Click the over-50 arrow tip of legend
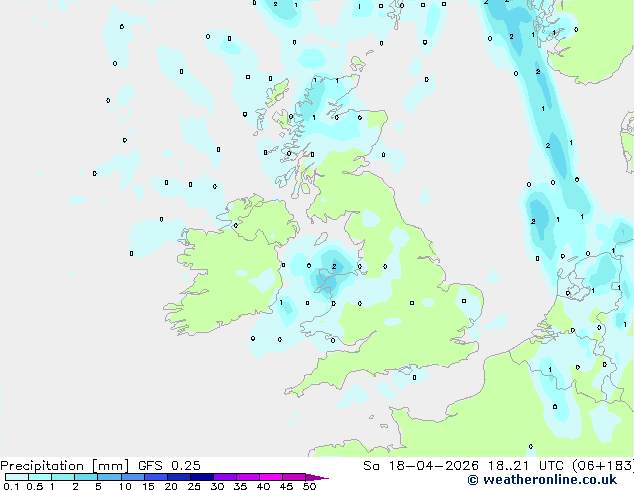This screenshot has height=490, width=634. coord(317,477)
